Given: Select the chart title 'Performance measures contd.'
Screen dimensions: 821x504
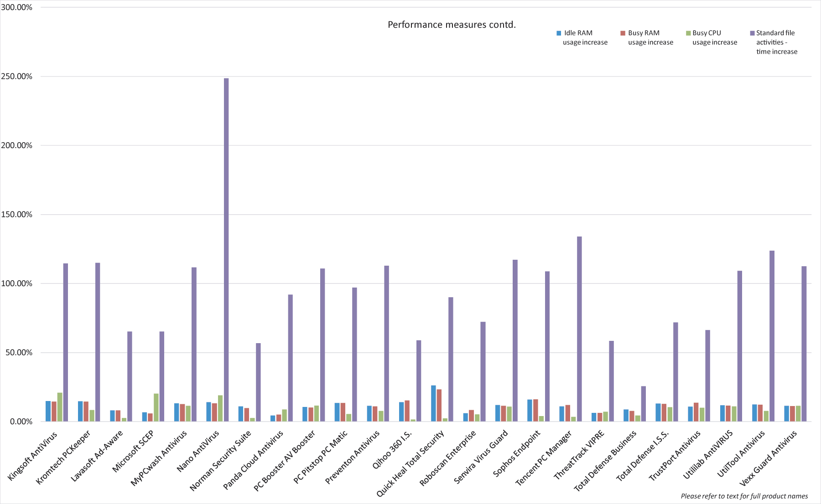Looking at the screenshot, I should click(452, 25).
